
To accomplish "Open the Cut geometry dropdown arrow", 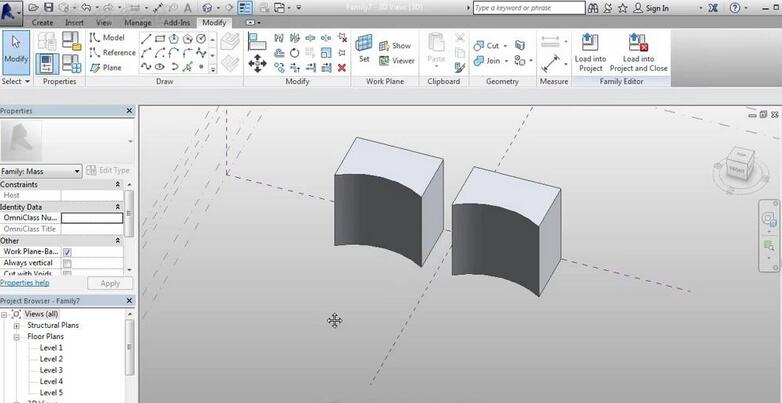I will 506,46.
